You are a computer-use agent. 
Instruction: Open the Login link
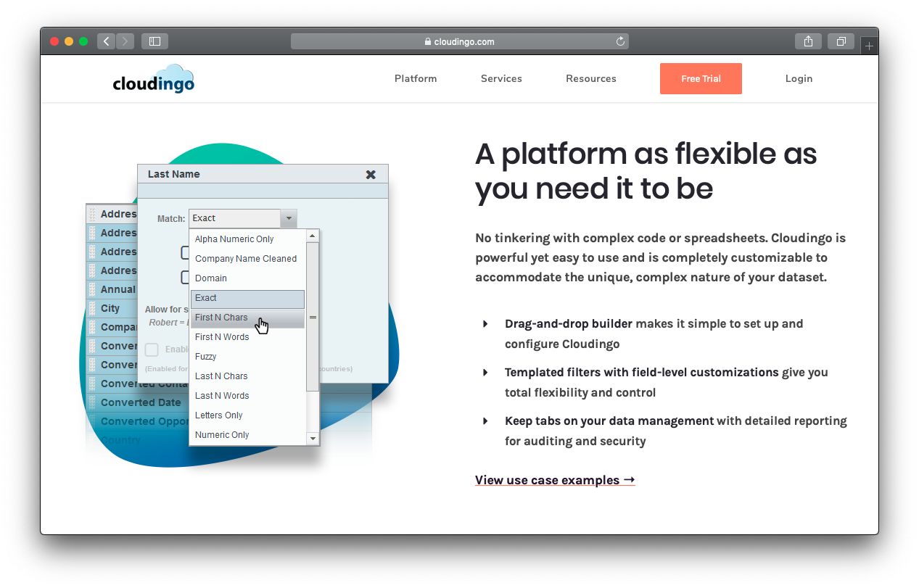coord(799,78)
